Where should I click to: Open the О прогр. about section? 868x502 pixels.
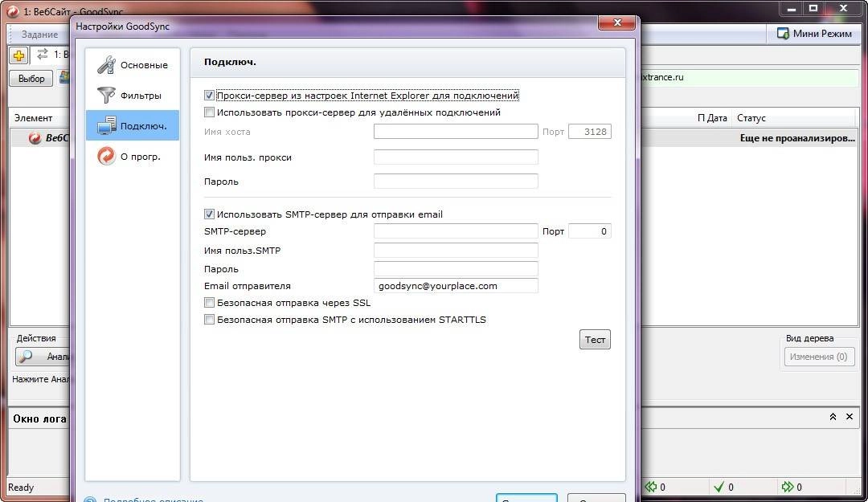133,156
